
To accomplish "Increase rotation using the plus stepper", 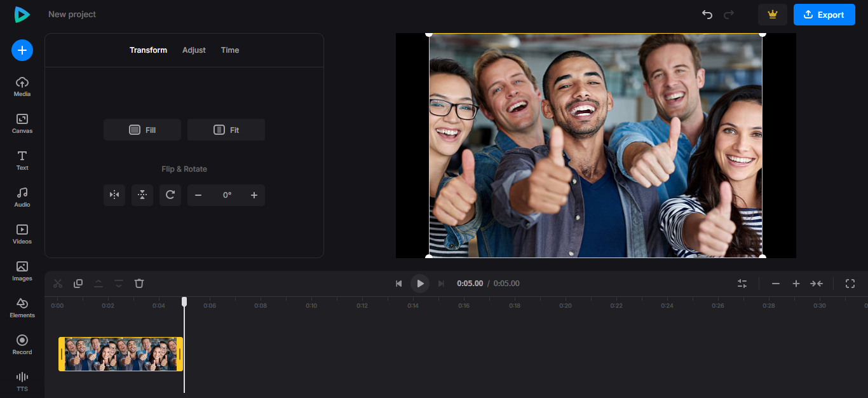I will pos(254,195).
